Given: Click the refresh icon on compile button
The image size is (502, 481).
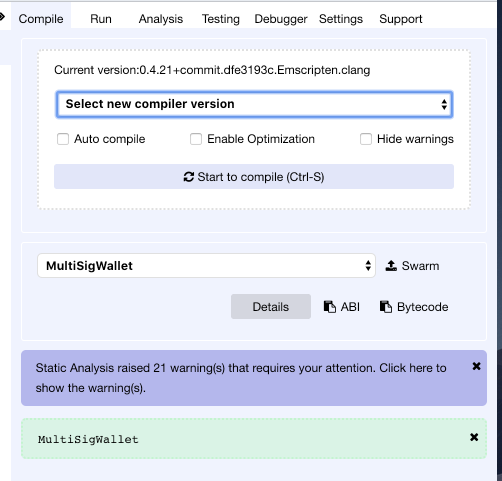Looking at the screenshot, I should [x=189, y=177].
